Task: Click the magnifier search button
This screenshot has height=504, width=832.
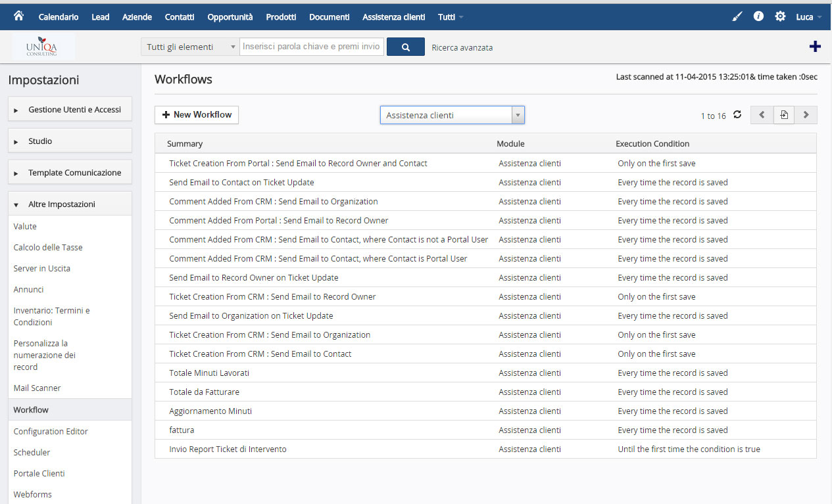Action: coord(406,47)
